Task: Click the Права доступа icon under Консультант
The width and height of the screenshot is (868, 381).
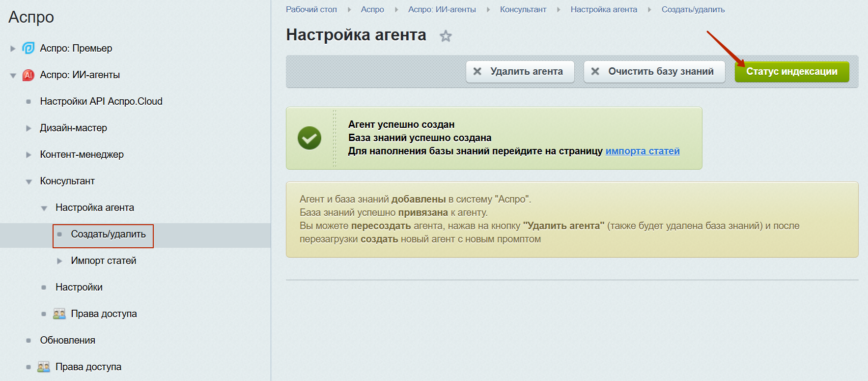Action: 59,314
